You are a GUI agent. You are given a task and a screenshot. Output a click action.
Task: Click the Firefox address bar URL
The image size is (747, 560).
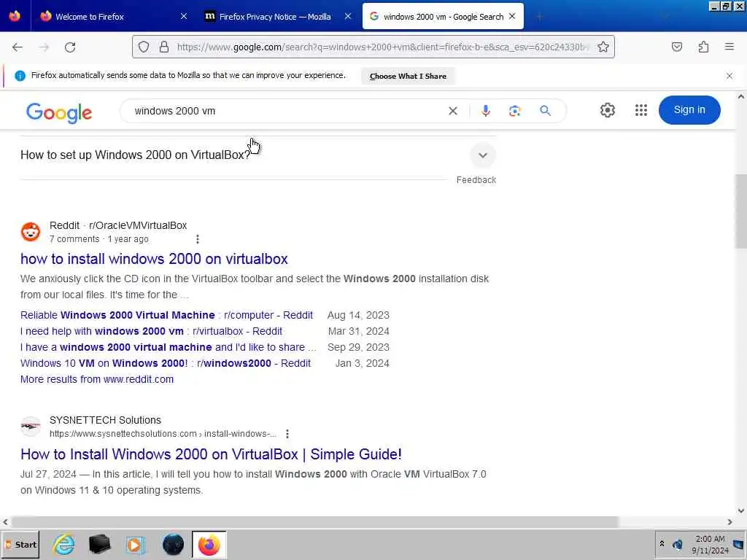tap(383, 47)
